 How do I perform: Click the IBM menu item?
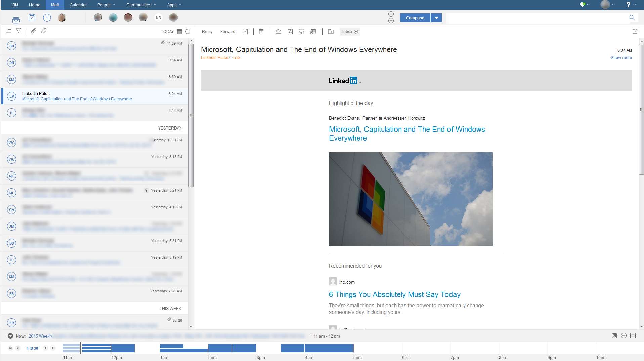pos(15,5)
